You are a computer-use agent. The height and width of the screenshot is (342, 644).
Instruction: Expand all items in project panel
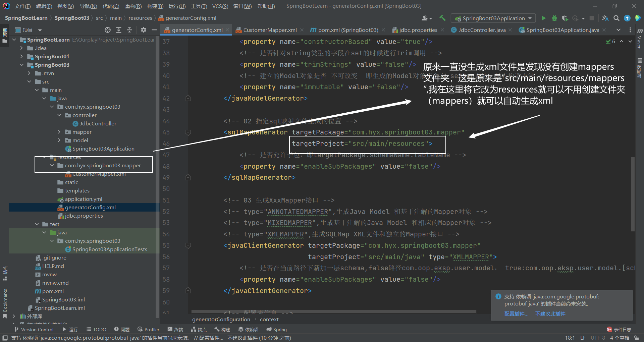click(118, 30)
